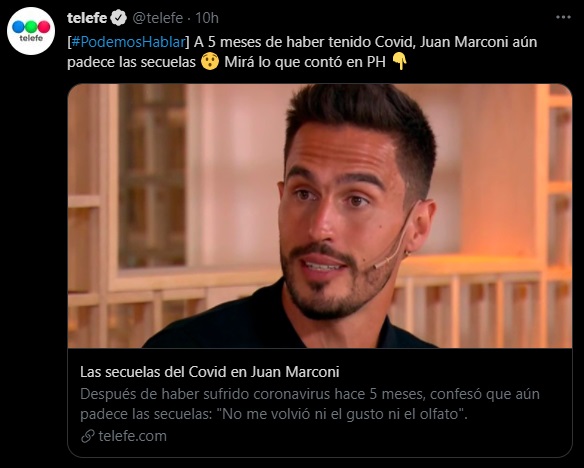Open the tweet's three-dot more options menu
The height and width of the screenshot is (468, 584).
coord(563,17)
